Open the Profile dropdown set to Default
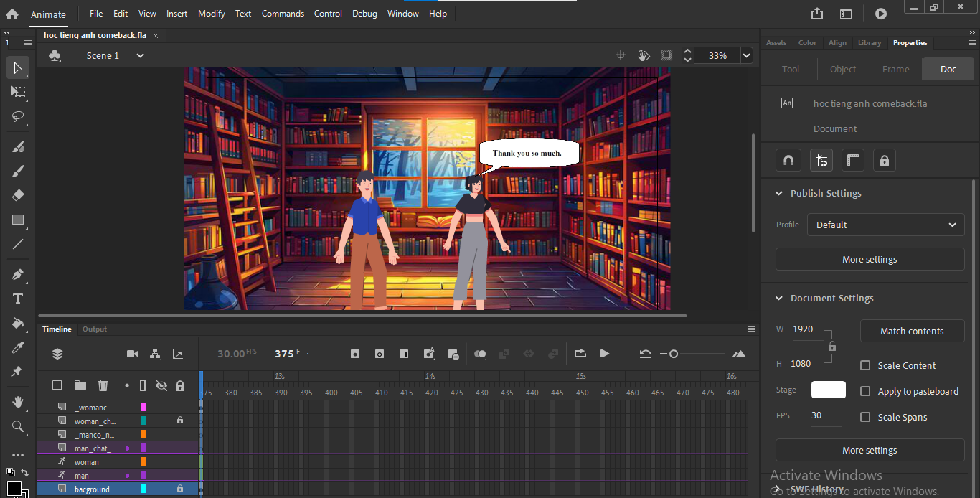This screenshot has width=980, height=498. tap(885, 225)
